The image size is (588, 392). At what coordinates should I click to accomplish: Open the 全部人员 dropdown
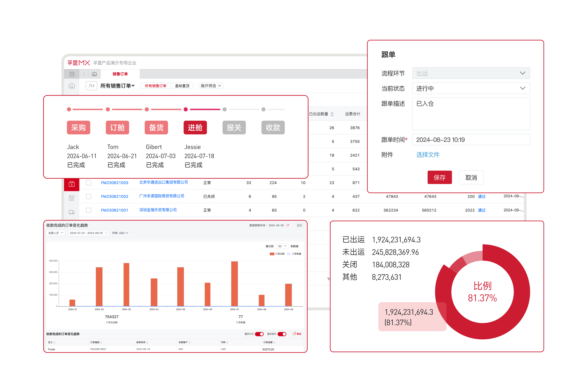click(56, 233)
